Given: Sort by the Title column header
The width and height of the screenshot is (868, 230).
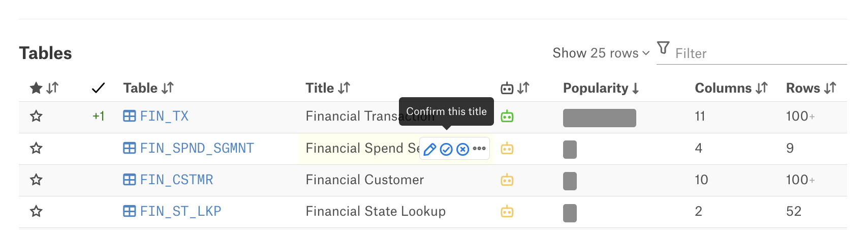Looking at the screenshot, I should pos(328,88).
